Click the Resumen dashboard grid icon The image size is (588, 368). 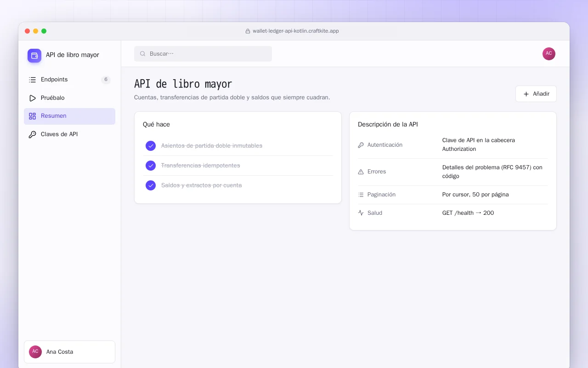click(32, 116)
